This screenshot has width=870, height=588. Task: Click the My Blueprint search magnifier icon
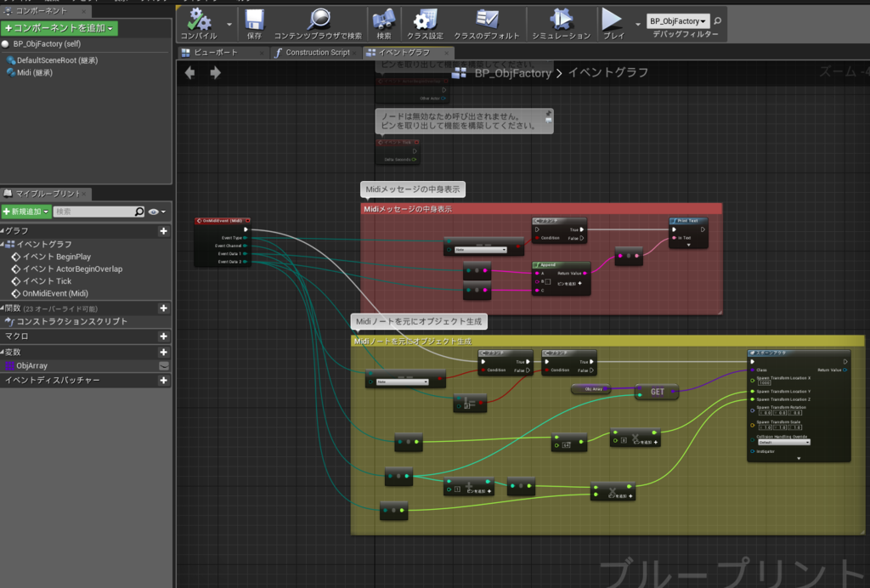pos(139,212)
